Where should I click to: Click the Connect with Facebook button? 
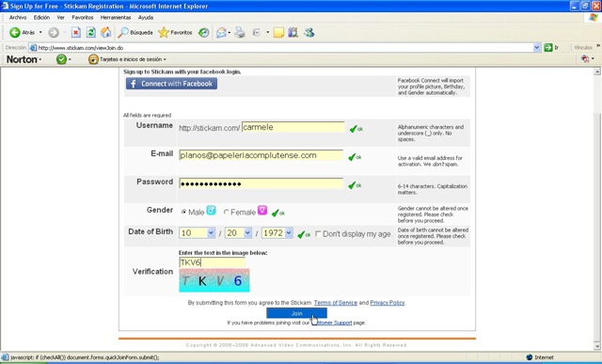tap(171, 84)
